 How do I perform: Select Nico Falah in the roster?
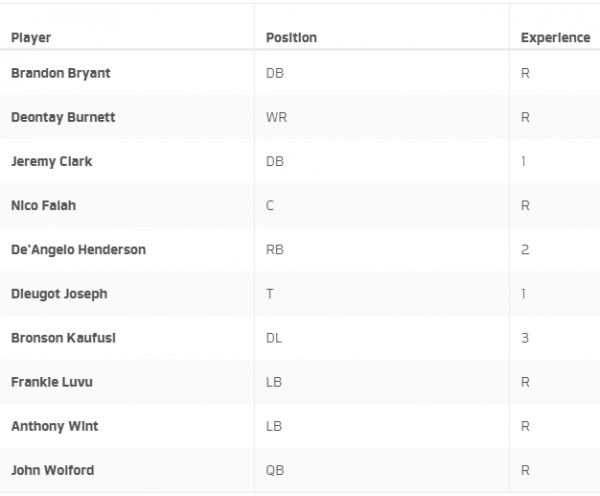coord(43,206)
